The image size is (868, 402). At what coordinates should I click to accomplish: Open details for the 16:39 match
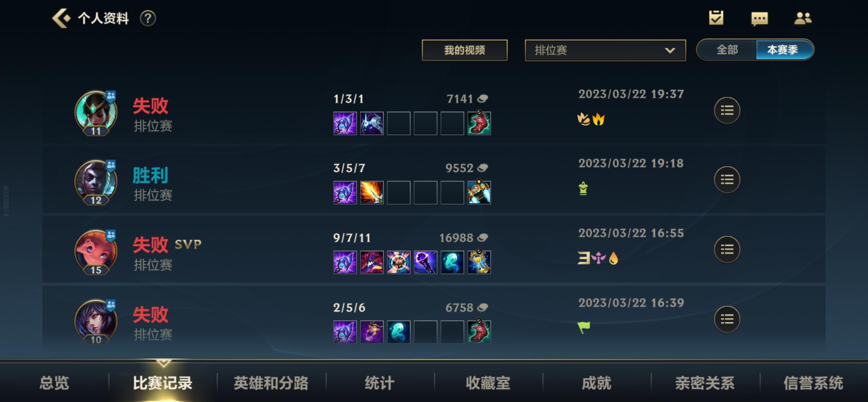727,319
